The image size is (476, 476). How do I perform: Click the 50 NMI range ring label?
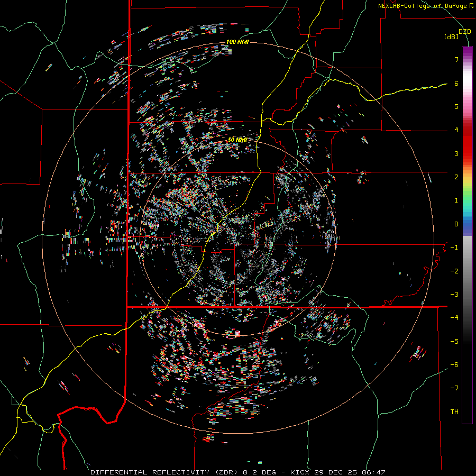237,140
